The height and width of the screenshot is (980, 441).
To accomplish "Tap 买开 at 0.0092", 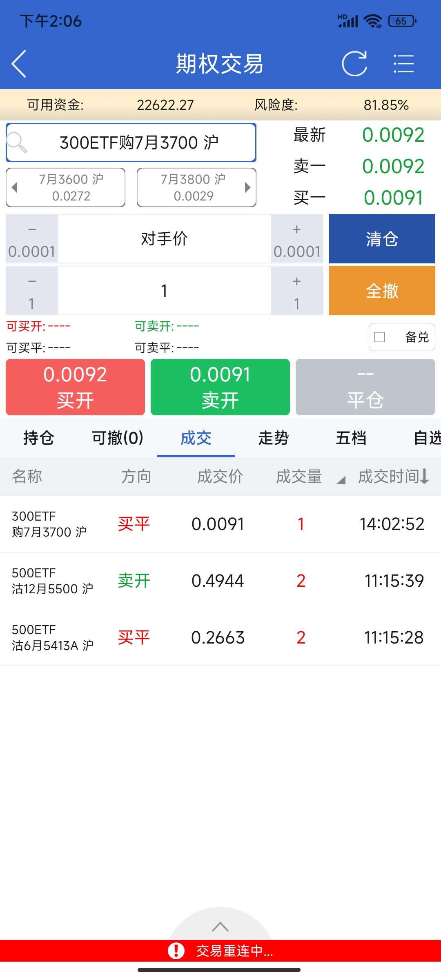I will coord(76,387).
